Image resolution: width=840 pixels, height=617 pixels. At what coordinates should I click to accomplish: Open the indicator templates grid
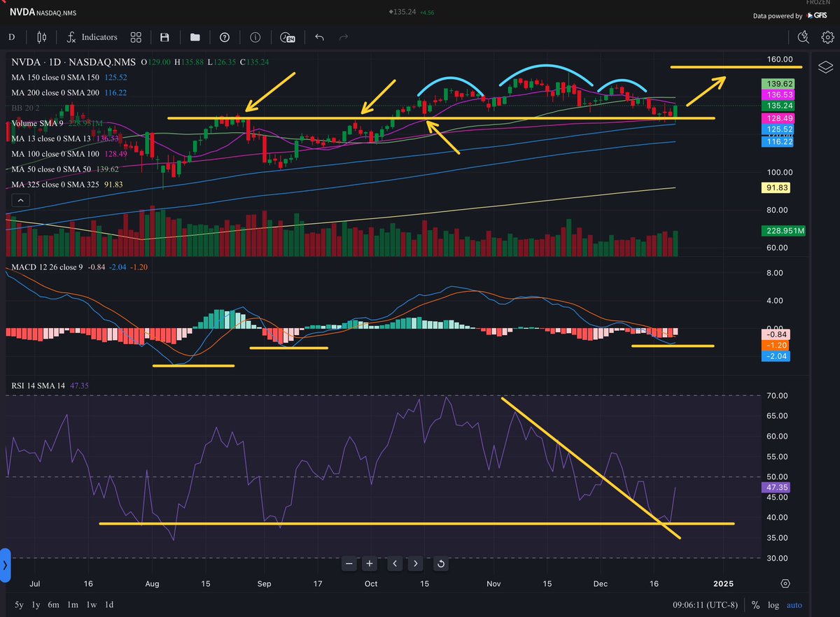(136, 37)
